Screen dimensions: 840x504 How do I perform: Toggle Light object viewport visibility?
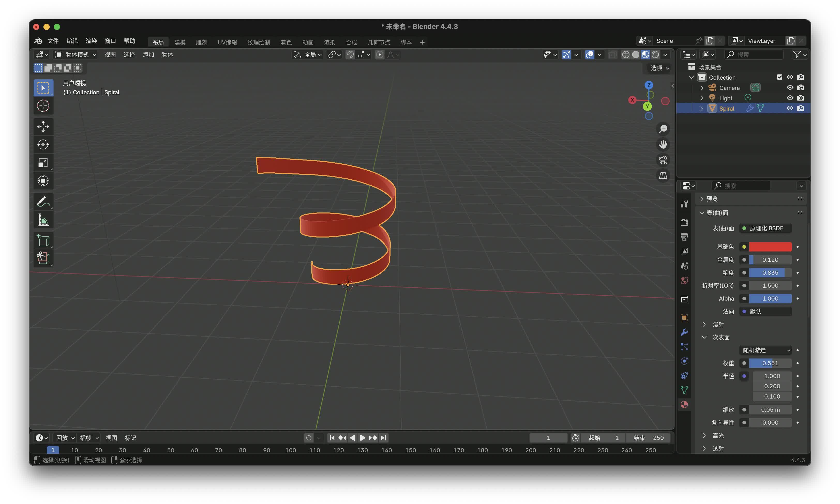(x=790, y=98)
